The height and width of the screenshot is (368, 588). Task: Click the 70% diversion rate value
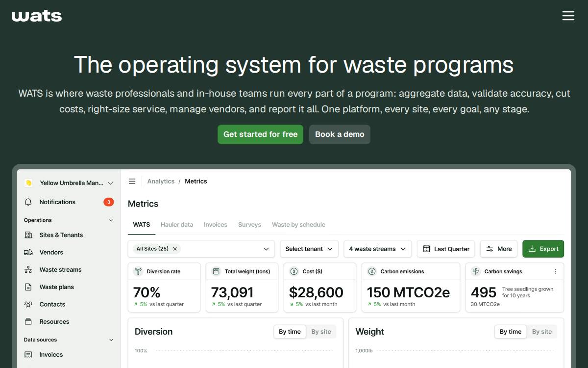click(x=147, y=292)
